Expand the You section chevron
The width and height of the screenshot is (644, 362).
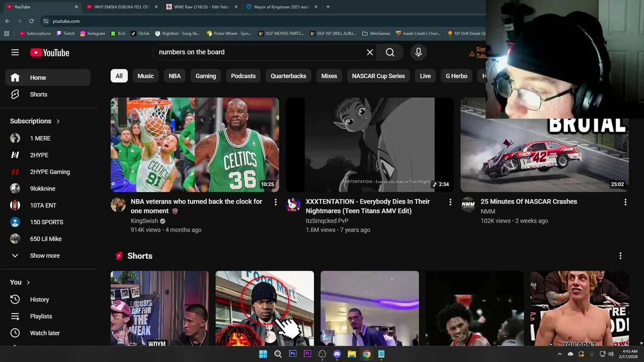click(28, 283)
